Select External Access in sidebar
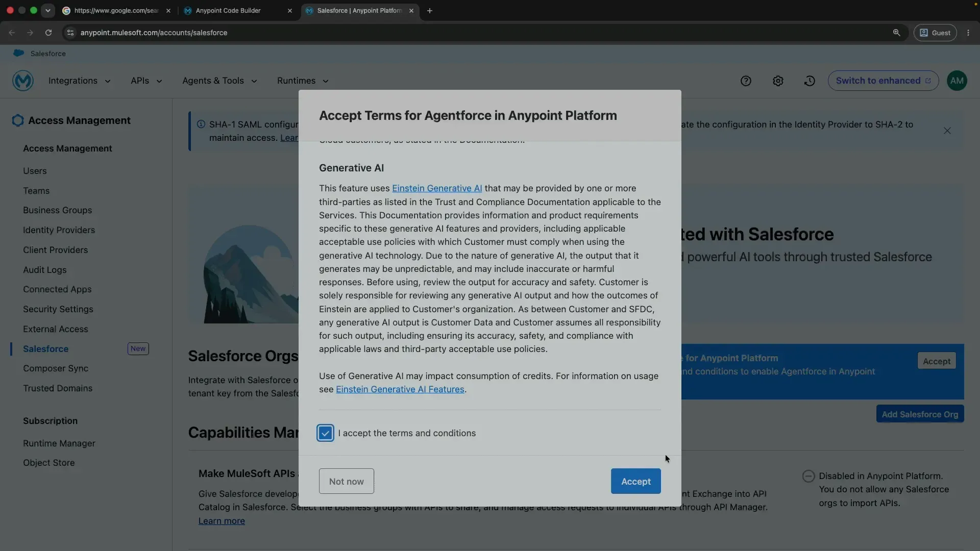Screen dimensions: 980x551 [x=55, y=329]
